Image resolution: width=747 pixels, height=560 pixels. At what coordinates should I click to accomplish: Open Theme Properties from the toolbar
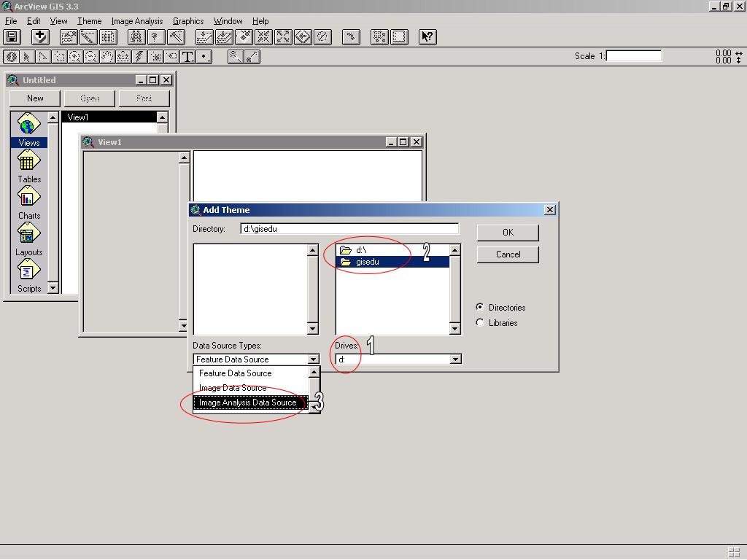point(69,36)
